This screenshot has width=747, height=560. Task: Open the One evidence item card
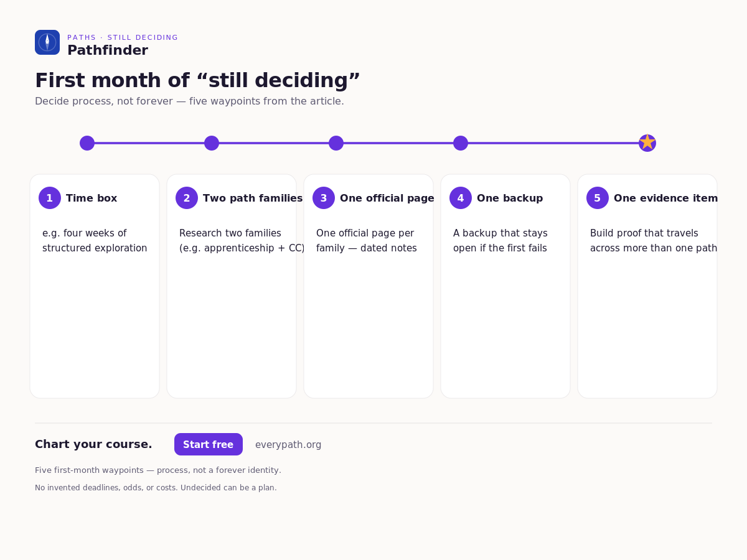point(647,286)
